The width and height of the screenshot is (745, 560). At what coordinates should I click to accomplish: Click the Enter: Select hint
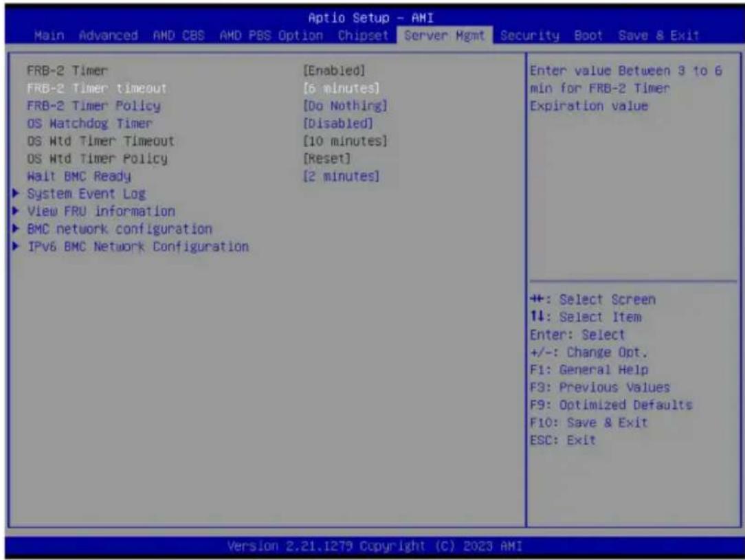click(x=577, y=335)
